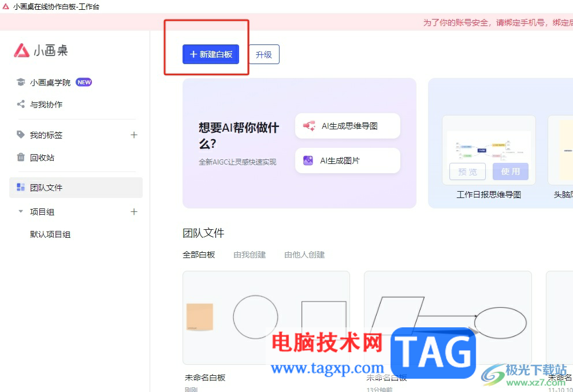573x392 pixels.
Task: Select 项目组 in the sidebar
Action: (x=42, y=211)
